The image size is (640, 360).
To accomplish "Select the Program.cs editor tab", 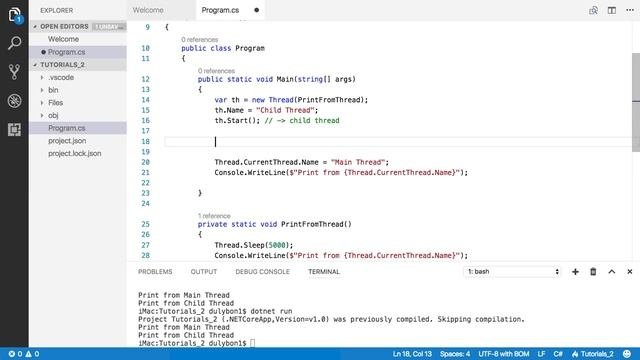I will click(x=220, y=10).
